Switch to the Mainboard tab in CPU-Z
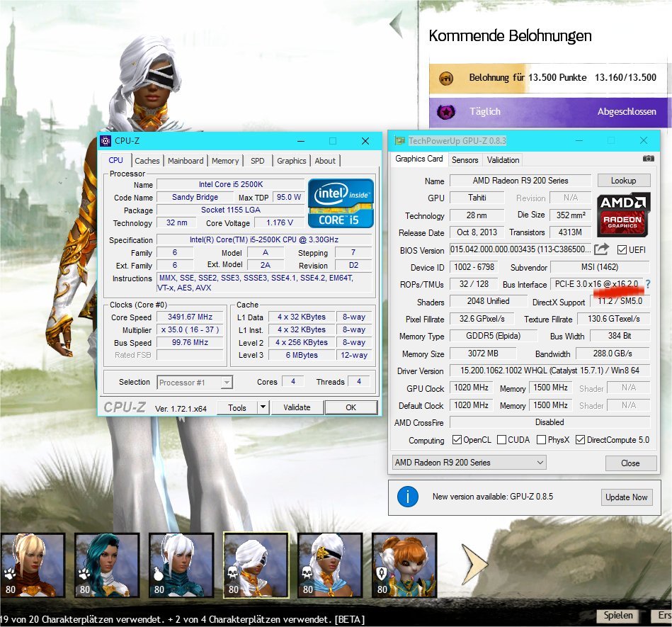The image size is (672, 627). 186,161
